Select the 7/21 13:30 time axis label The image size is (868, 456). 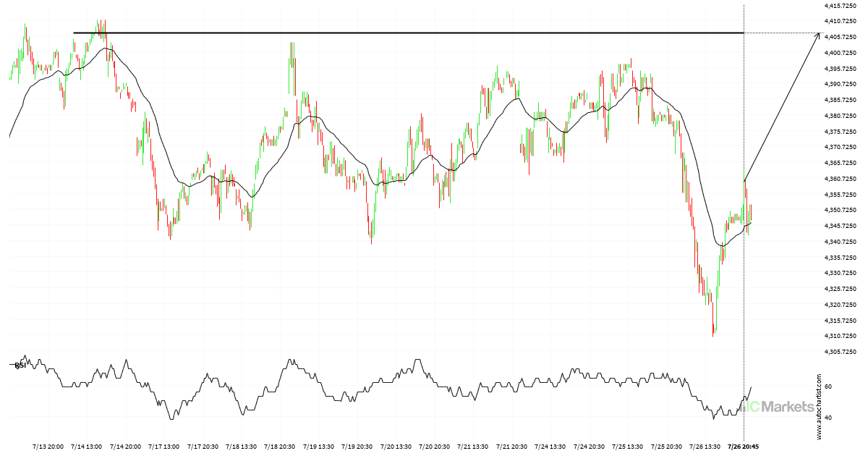[473, 447]
